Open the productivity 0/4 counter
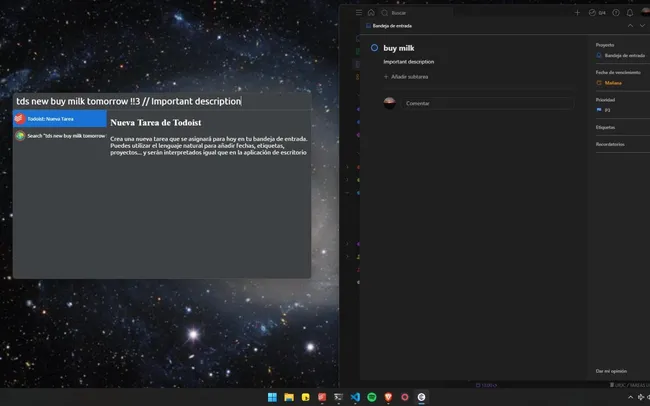Image resolution: width=650 pixels, height=406 pixels. (x=597, y=13)
